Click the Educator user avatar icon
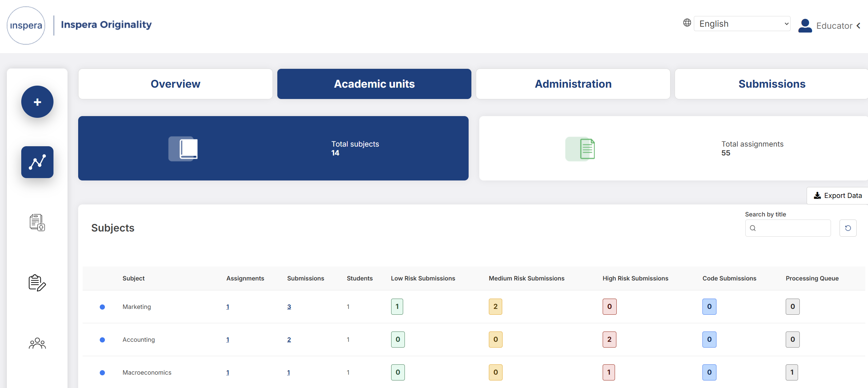 click(x=805, y=26)
